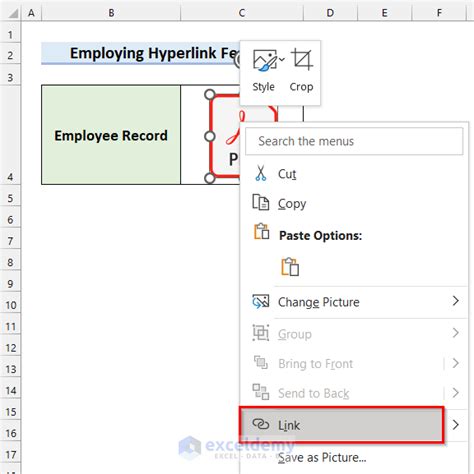474x474 pixels.
Task: Click the scissors Cut icon
Action: pos(261,173)
